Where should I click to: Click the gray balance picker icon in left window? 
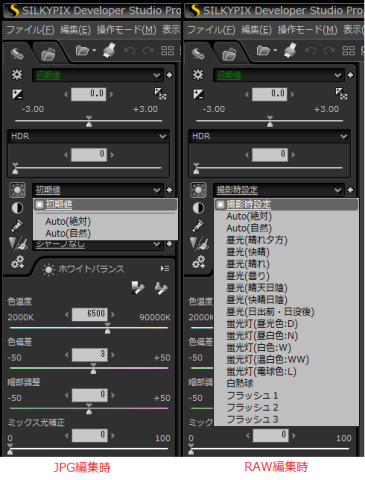(138, 288)
